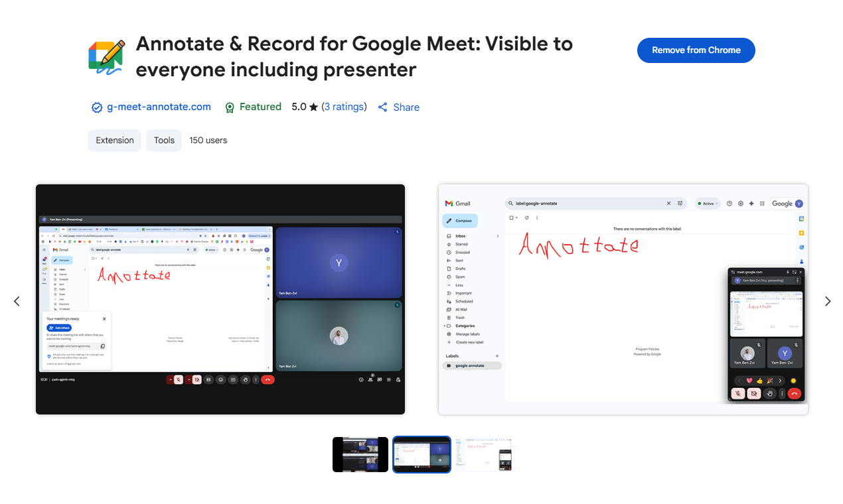This screenshot has width=843, height=504.
Task: Open the g-meet-annotate.com publisher link
Action: (159, 107)
